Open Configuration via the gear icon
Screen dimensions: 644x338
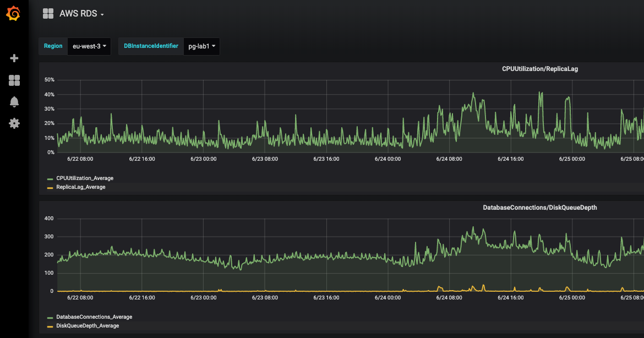[14, 123]
